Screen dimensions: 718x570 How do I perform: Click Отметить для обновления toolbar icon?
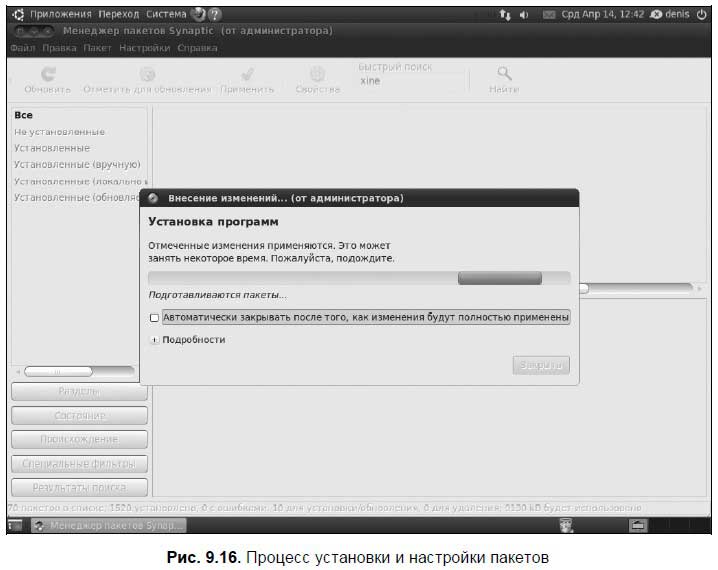[x=147, y=74]
